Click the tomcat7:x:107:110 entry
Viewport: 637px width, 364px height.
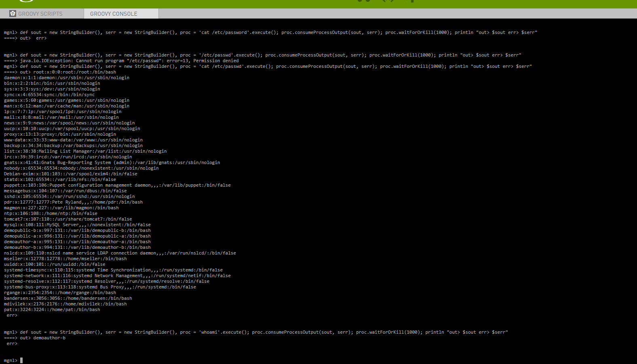(68, 219)
